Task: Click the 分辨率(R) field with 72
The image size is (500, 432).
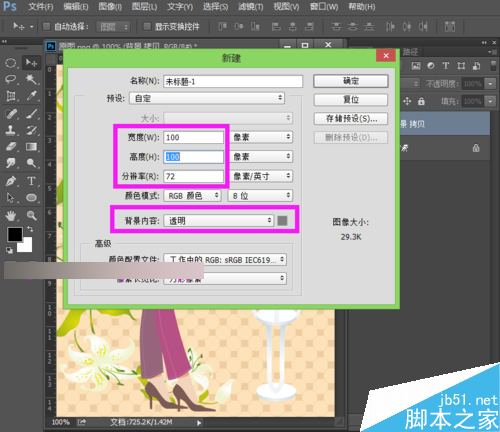Action: pos(193,176)
